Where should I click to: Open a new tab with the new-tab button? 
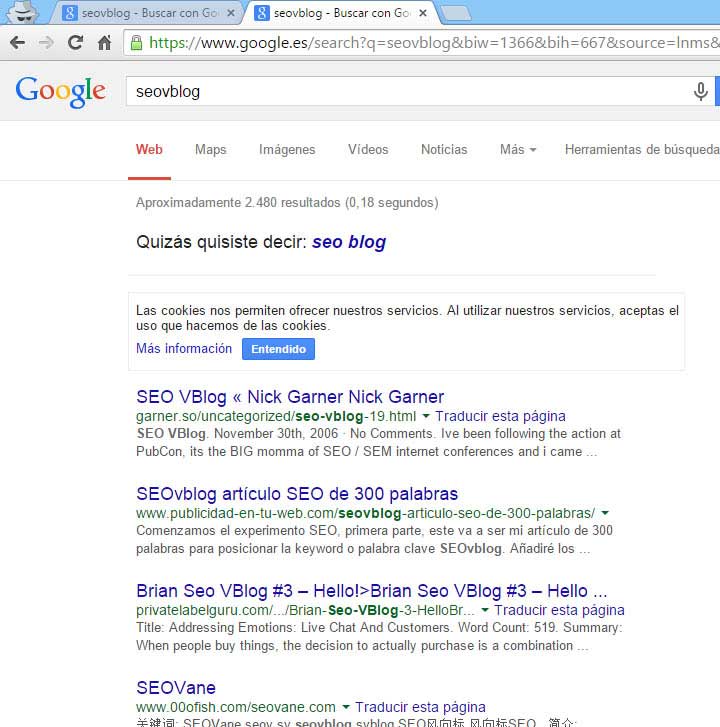tap(456, 13)
